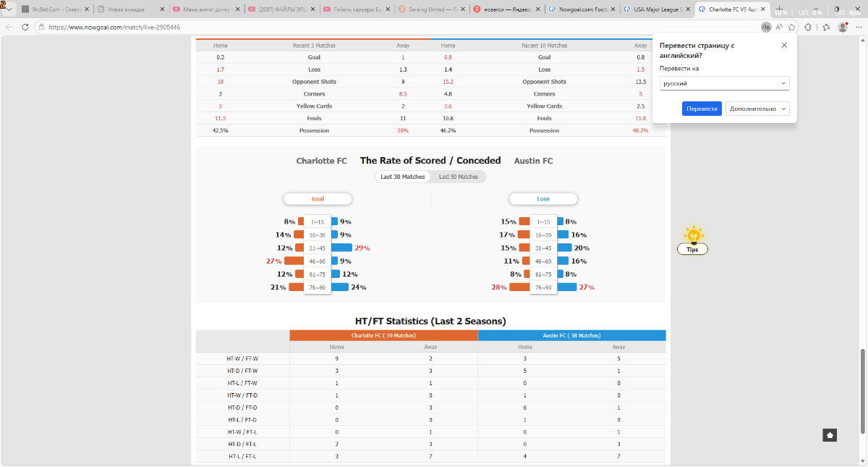Close the translate popup
868x467 pixels.
(784, 45)
